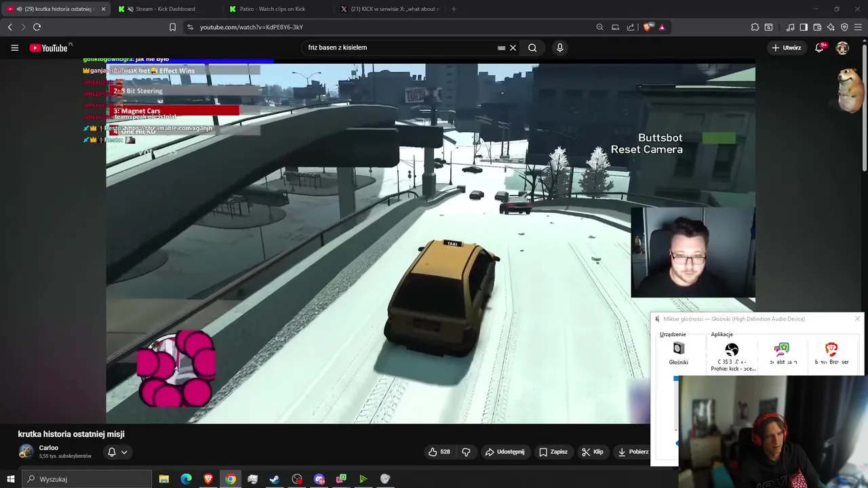Submit search with magnifier button
Screen dimensions: 868x488
tap(532, 47)
